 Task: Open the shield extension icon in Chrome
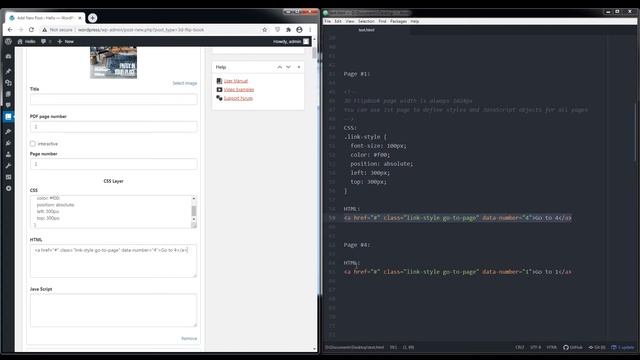(x=278, y=30)
